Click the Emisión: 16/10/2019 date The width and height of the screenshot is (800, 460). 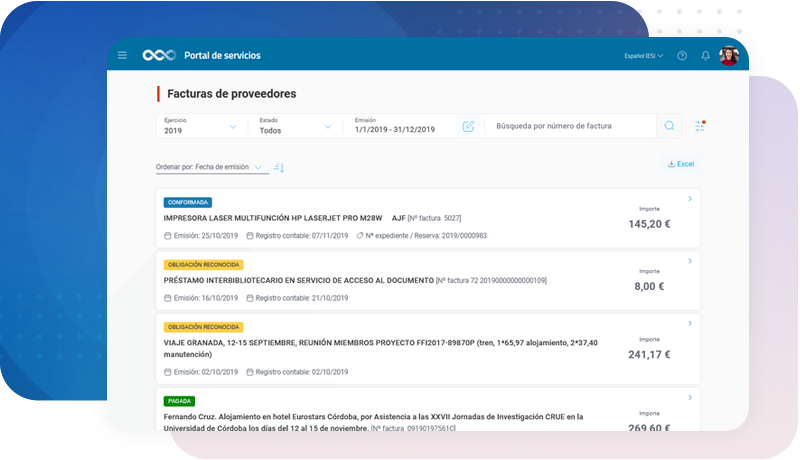pyautogui.click(x=201, y=298)
